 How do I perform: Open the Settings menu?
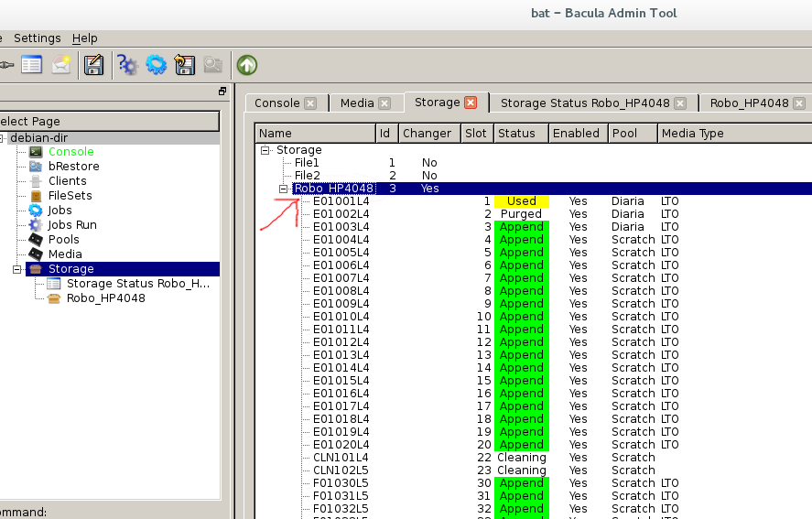pos(38,38)
